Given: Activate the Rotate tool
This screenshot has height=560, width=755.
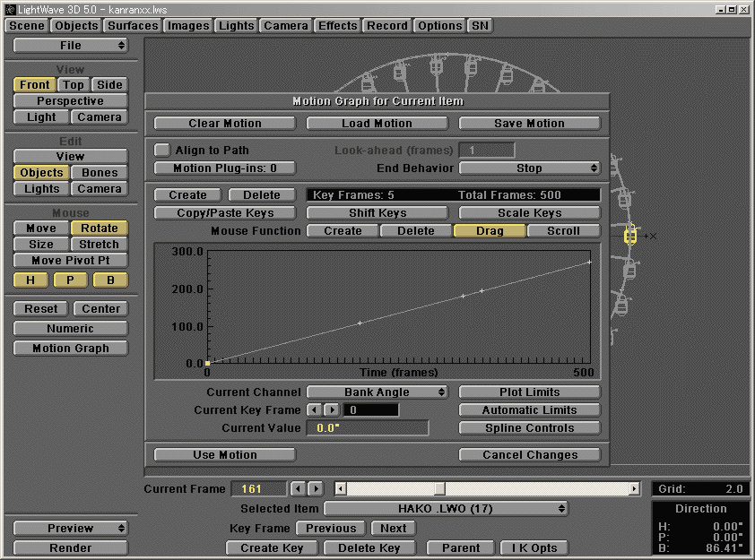Looking at the screenshot, I should tap(99, 228).
